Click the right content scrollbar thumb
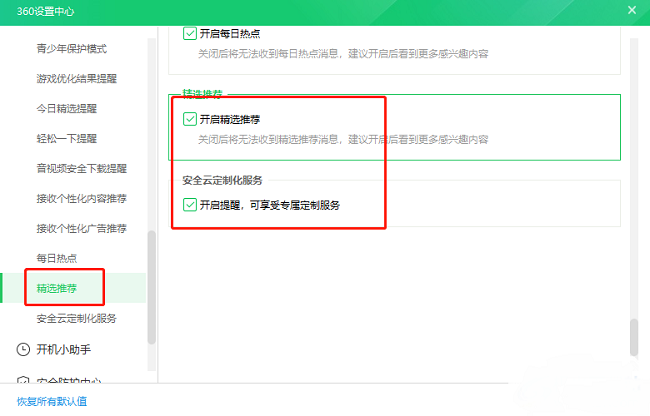Viewport: 650px width, 416px height. (x=634, y=337)
